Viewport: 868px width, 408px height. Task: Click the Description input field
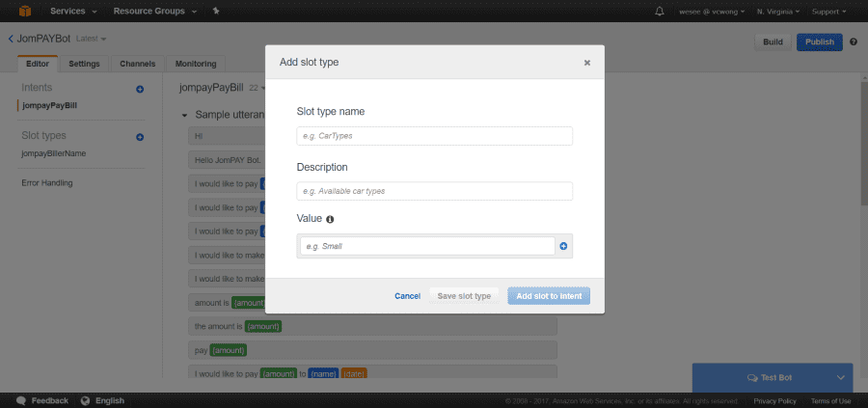(435, 191)
